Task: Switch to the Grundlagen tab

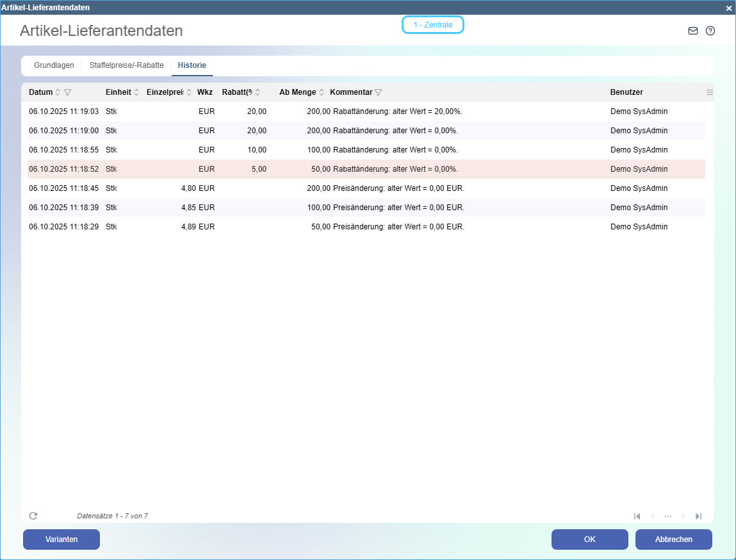Action: [x=54, y=65]
